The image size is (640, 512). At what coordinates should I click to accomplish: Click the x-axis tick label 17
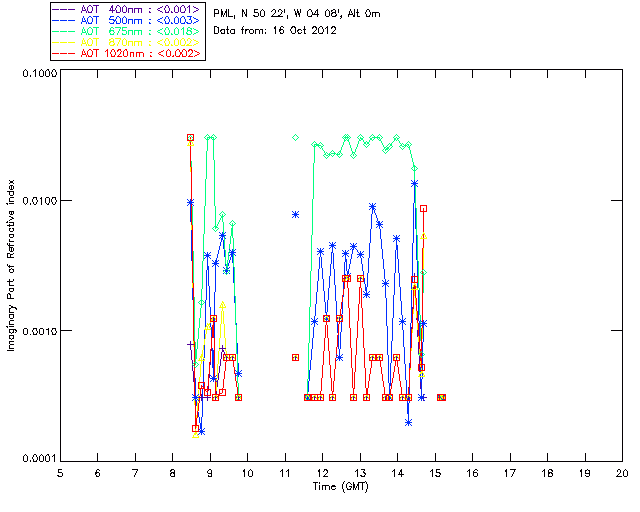(510, 473)
